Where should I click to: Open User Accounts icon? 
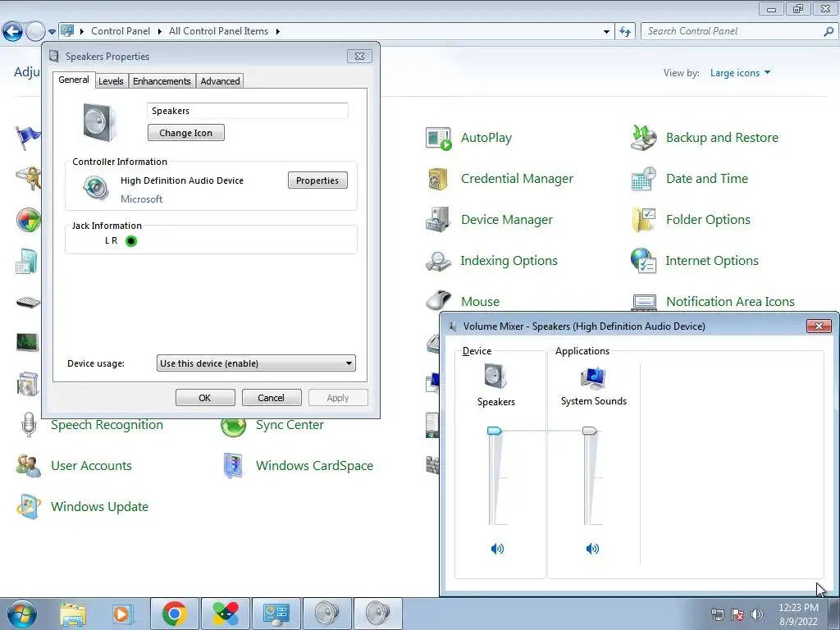(29, 466)
